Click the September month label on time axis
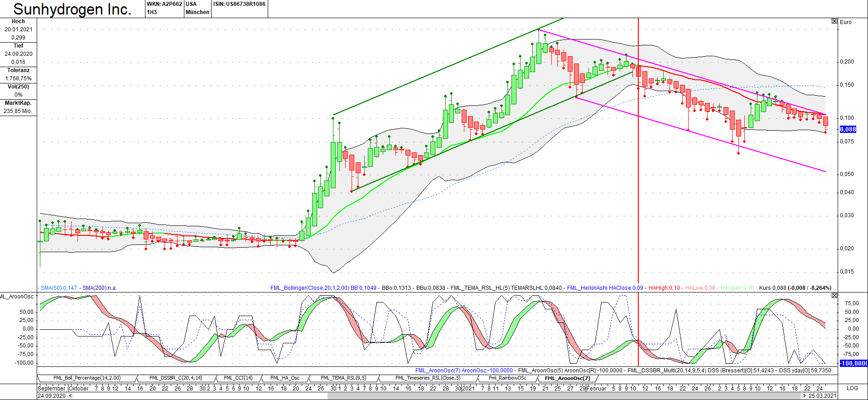This screenshot has width=868, height=400. tap(52, 388)
